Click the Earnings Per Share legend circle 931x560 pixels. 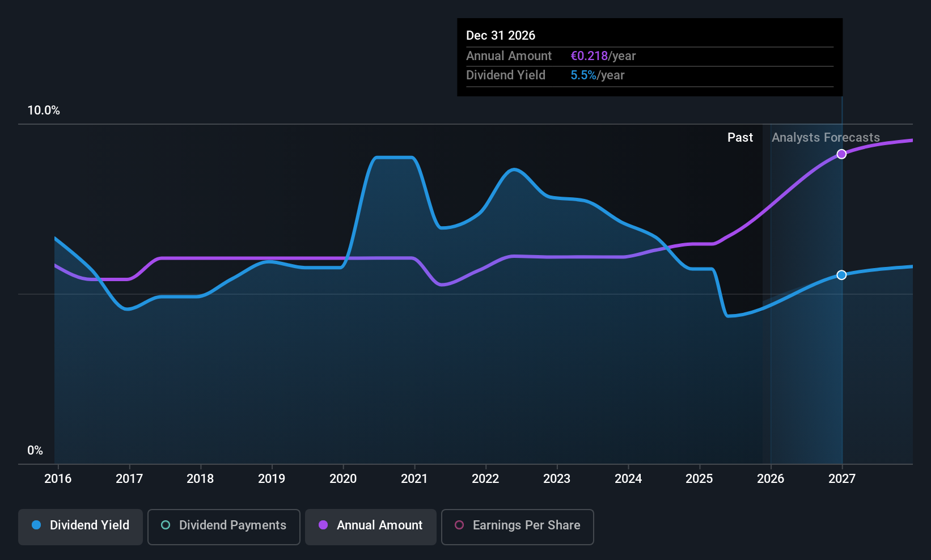tap(459, 525)
